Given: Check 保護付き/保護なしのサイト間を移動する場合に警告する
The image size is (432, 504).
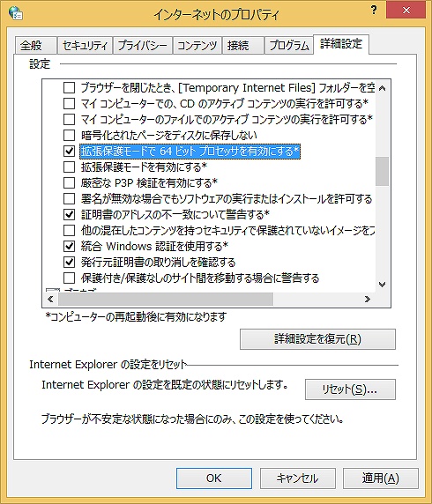Looking at the screenshot, I should point(69,278).
